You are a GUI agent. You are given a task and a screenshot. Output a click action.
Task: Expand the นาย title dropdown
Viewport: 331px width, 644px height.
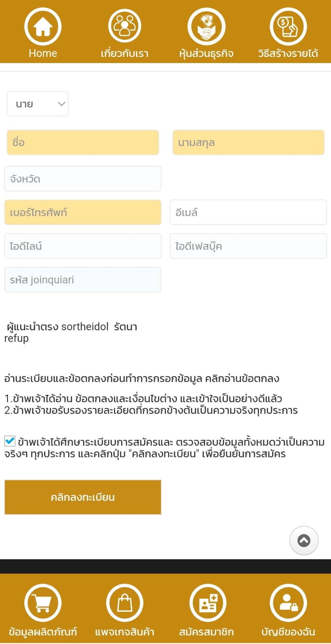[x=38, y=104]
